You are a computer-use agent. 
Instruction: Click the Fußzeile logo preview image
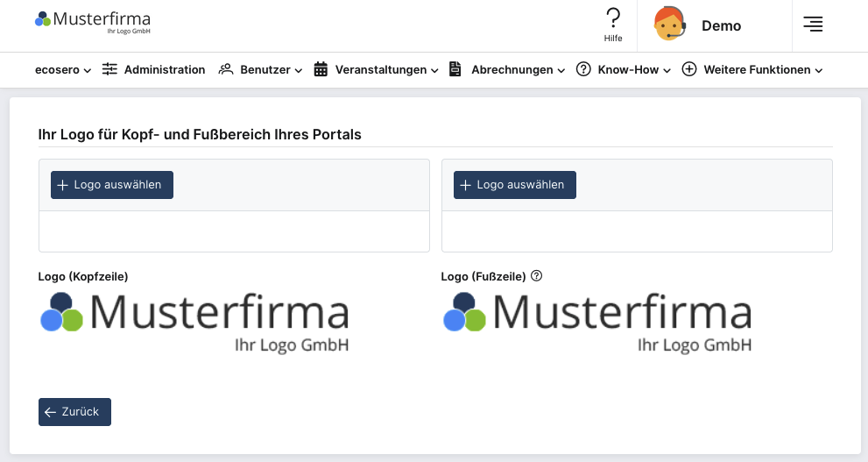[x=598, y=323]
